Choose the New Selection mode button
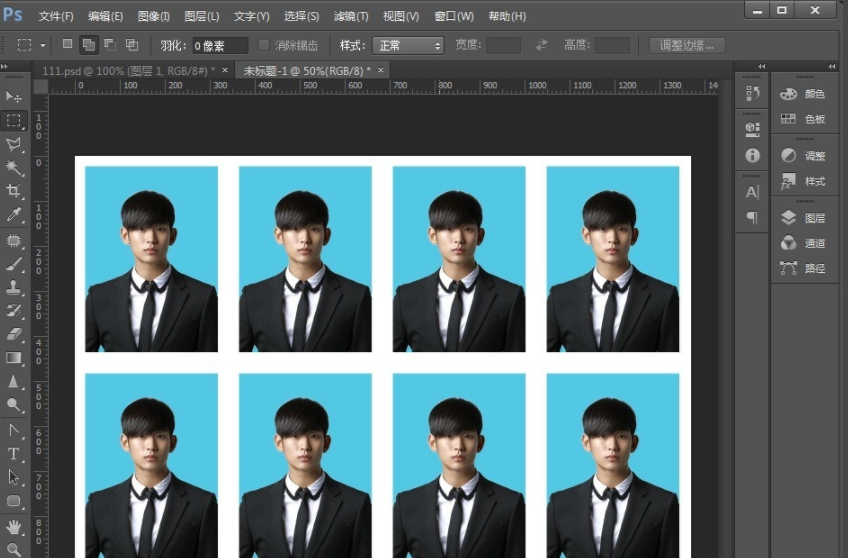The height and width of the screenshot is (558, 848). click(67, 45)
